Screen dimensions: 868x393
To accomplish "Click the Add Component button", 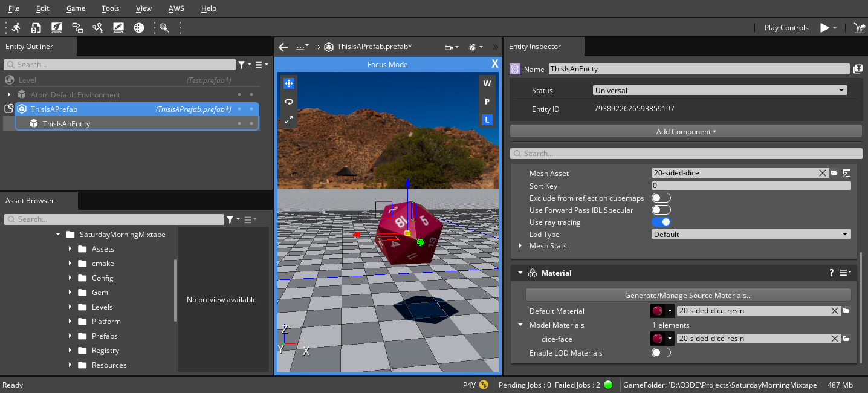I will coord(685,131).
